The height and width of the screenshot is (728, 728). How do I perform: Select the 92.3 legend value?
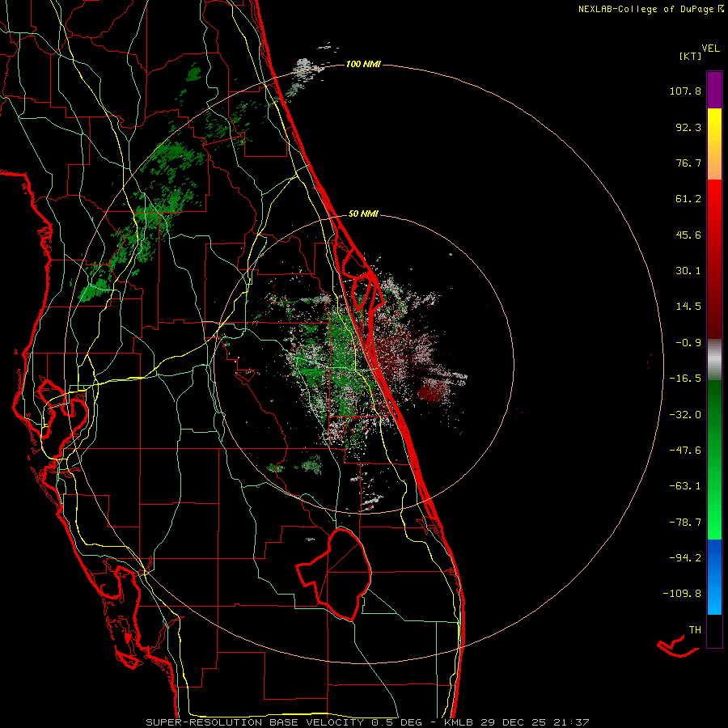click(688, 127)
